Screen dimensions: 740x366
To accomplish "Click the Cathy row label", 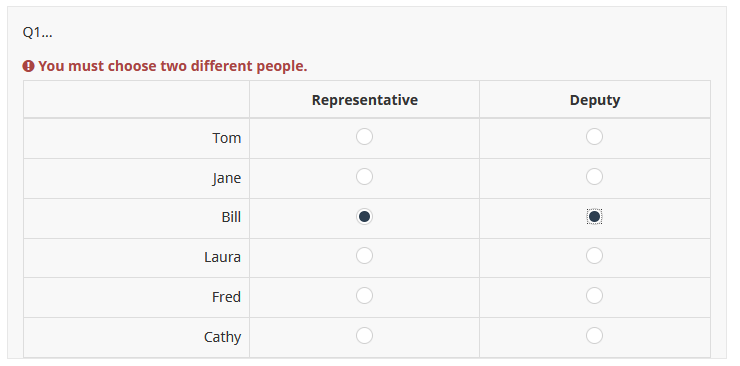I will pos(222,337).
